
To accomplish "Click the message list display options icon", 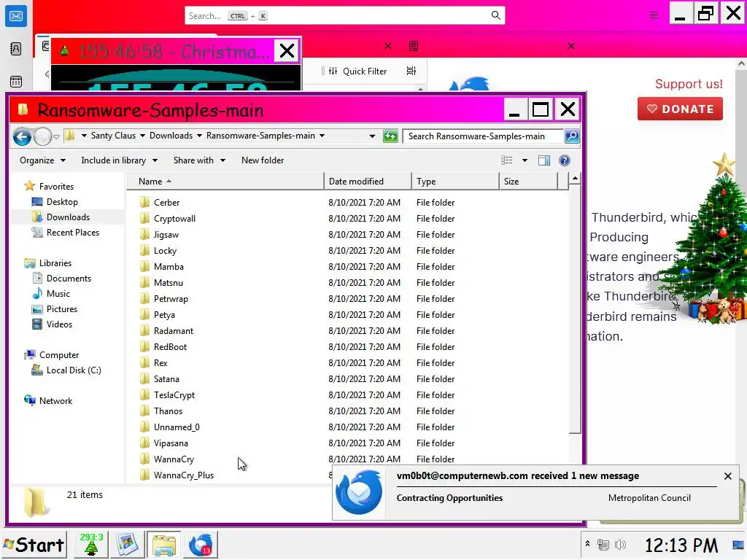I will [411, 71].
